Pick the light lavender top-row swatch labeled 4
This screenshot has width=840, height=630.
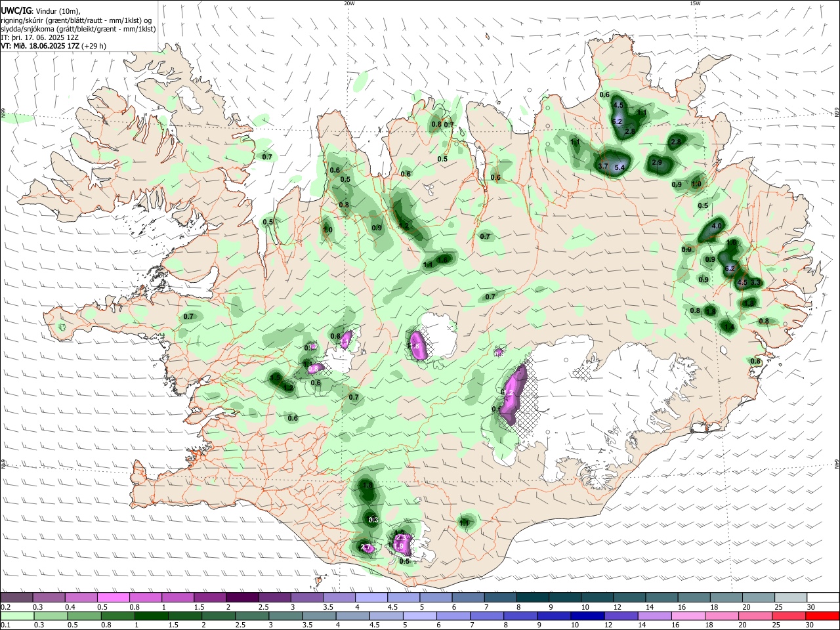click(371, 598)
